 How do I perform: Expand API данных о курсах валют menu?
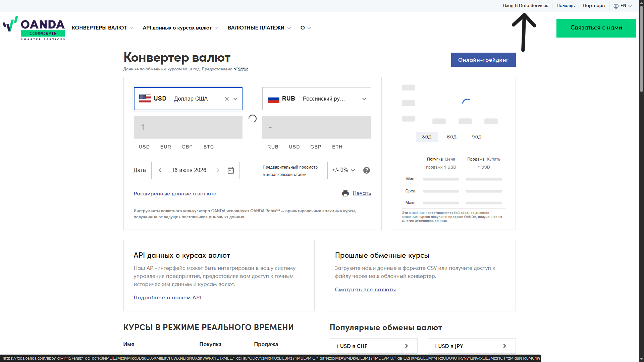[180, 28]
